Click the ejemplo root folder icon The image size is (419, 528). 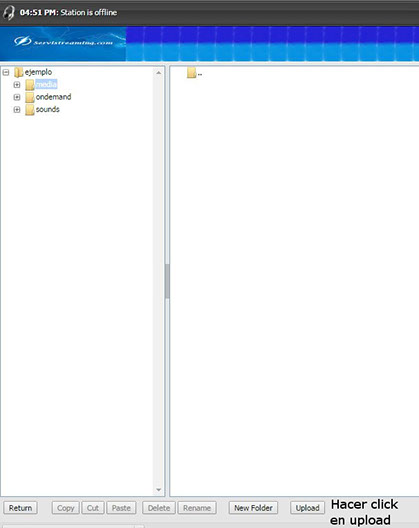pyautogui.click(x=18, y=72)
